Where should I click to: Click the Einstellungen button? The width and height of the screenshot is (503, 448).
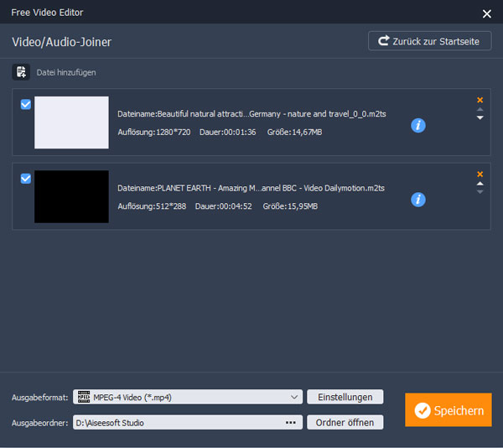pos(345,397)
